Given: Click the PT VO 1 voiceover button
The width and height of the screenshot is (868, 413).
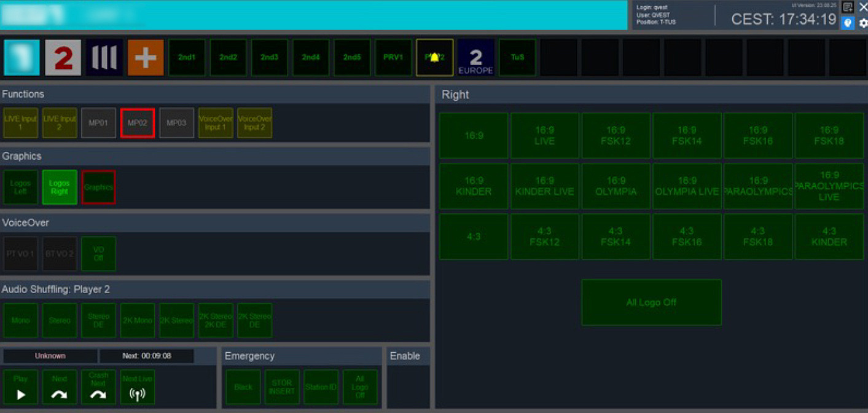Looking at the screenshot, I should [21, 254].
